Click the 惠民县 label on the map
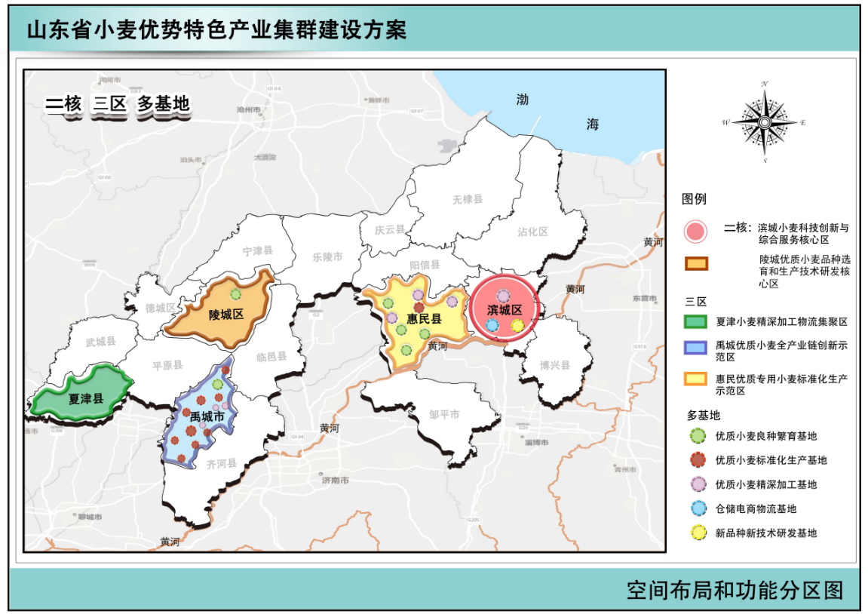Viewport: 868px width, 614px height. (424, 319)
